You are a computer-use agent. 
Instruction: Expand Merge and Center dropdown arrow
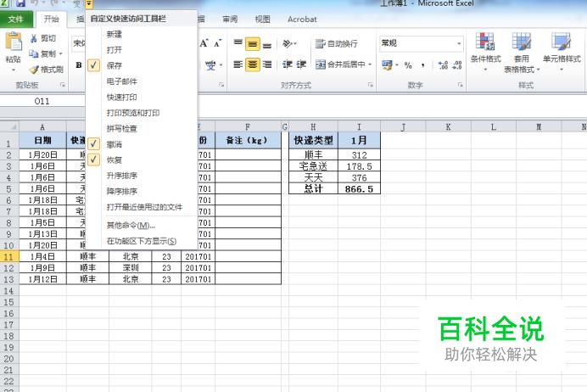(370, 64)
